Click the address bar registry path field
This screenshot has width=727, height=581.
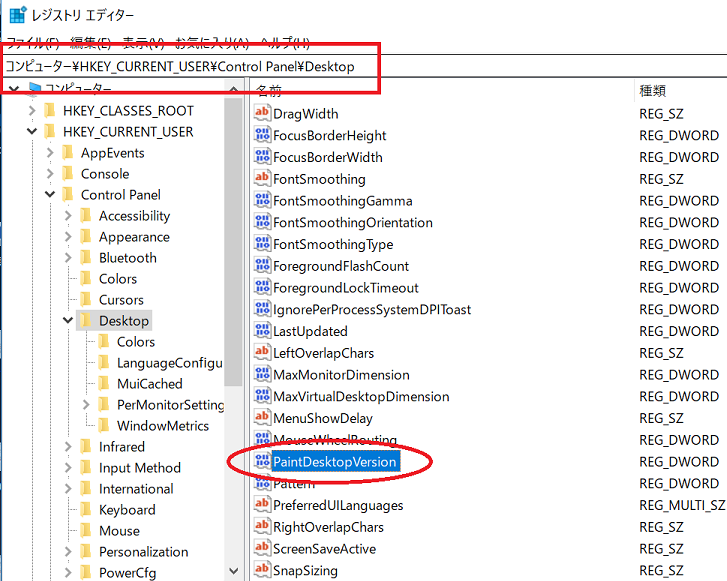(364, 66)
